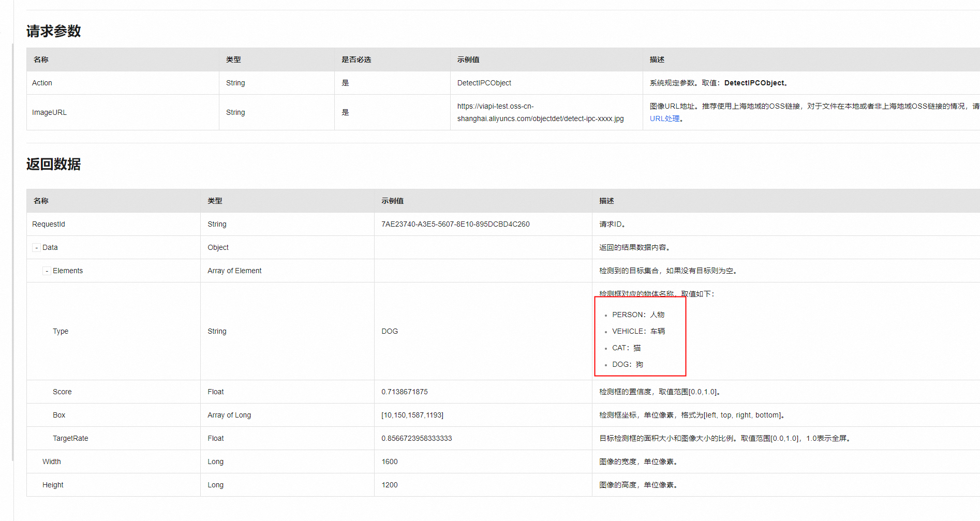Click the Elements row label
This screenshot has width=980, height=521.
[x=68, y=271]
